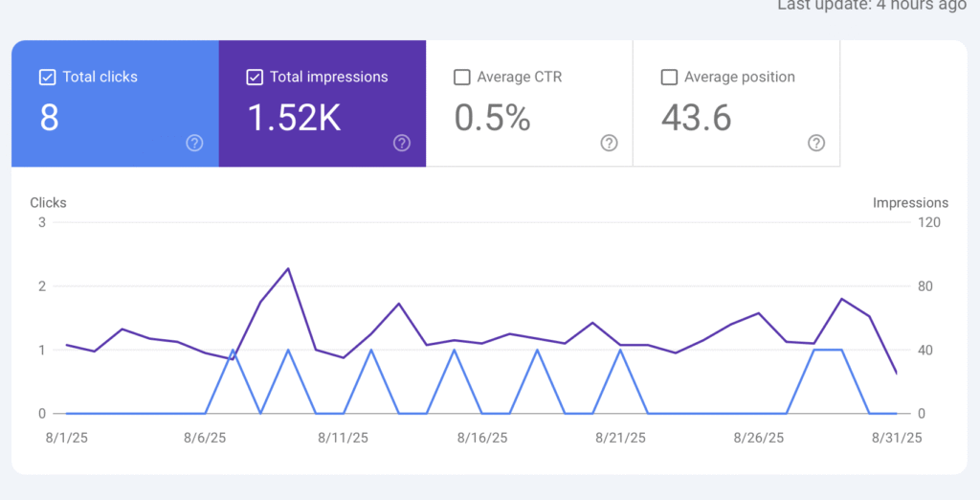Click the first blue clicks peak after 8/6/25

(233, 351)
